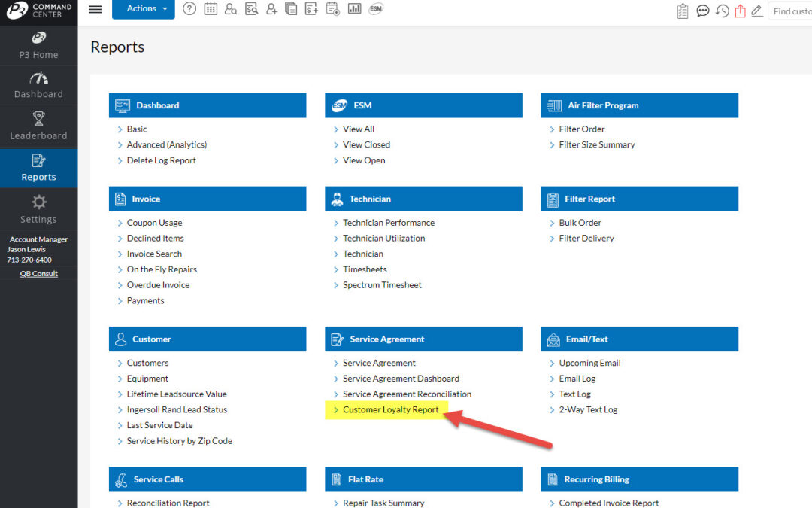Click the help question mark icon

tap(189, 9)
